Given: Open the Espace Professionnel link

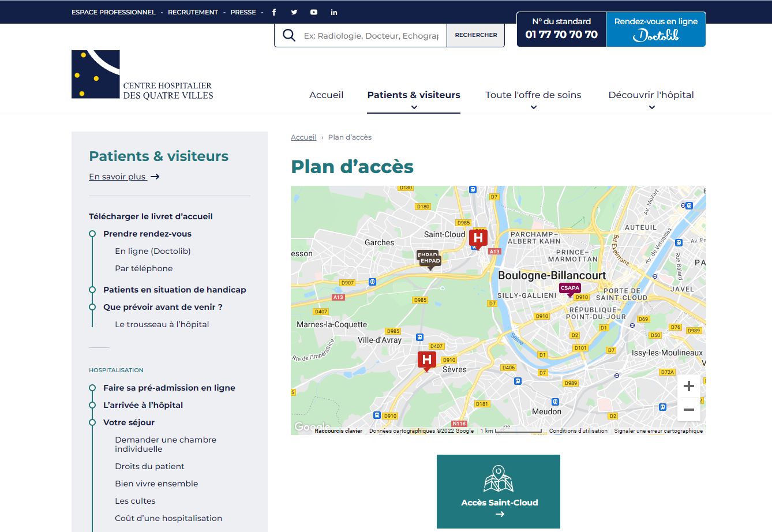Looking at the screenshot, I should (x=114, y=12).
